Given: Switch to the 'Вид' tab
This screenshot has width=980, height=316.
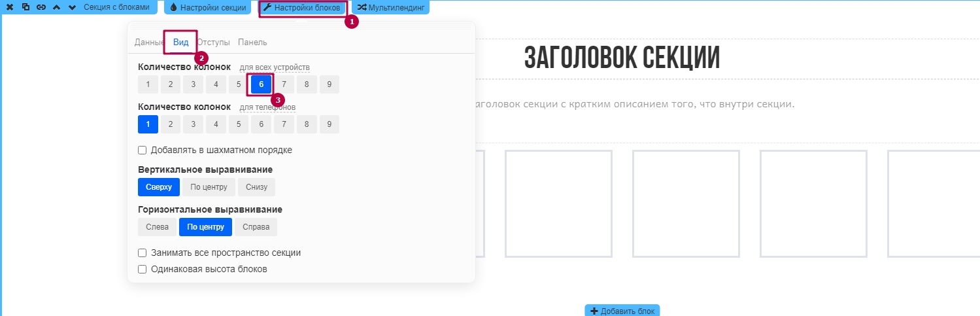Looking at the screenshot, I should tap(180, 43).
